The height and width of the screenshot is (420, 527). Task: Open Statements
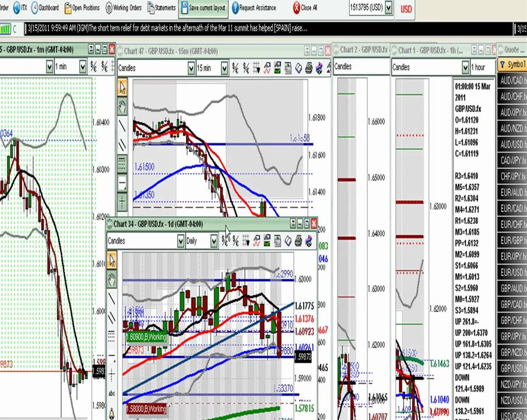pos(161,8)
